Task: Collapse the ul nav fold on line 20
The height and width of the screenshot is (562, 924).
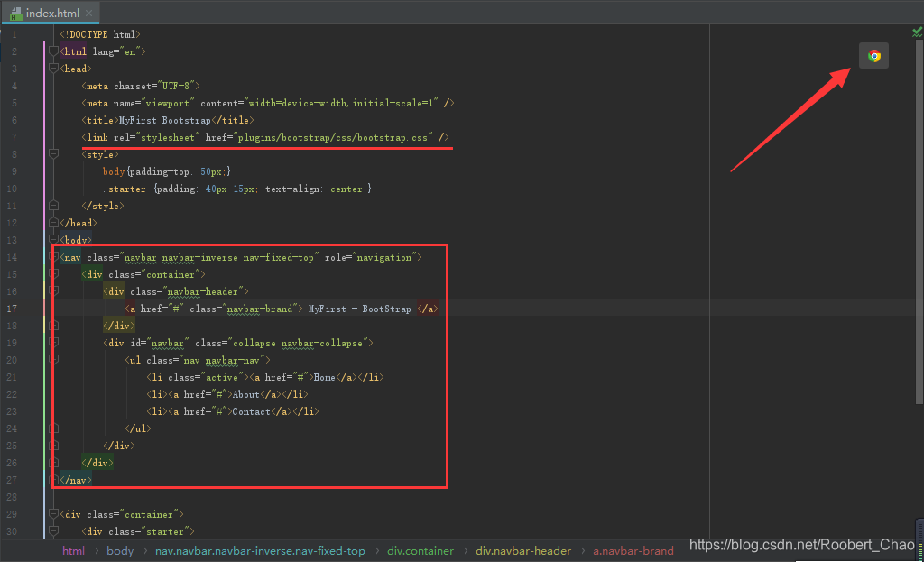Action: (53, 359)
